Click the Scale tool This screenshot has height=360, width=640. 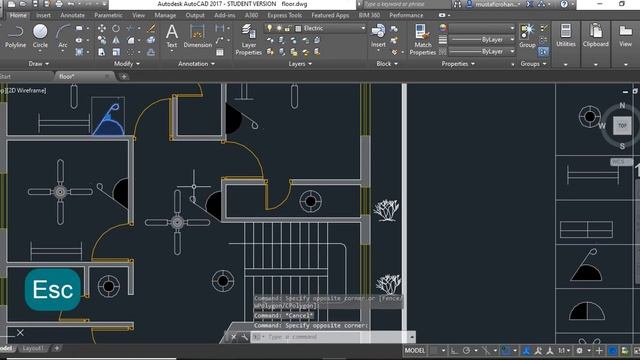(x=116, y=52)
